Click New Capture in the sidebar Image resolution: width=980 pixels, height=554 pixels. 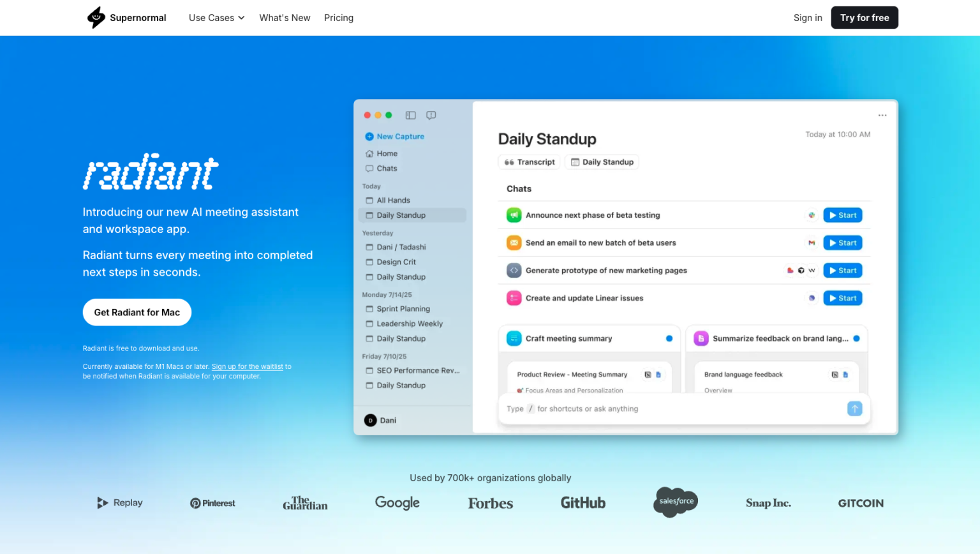click(x=395, y=137)
